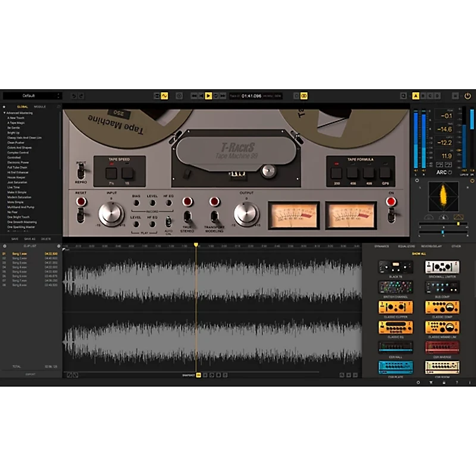Screen dimensions: 476x476
Task: Click the EXPORT button below the clip list
Action: pyautogui.click(x=31, y=374)
